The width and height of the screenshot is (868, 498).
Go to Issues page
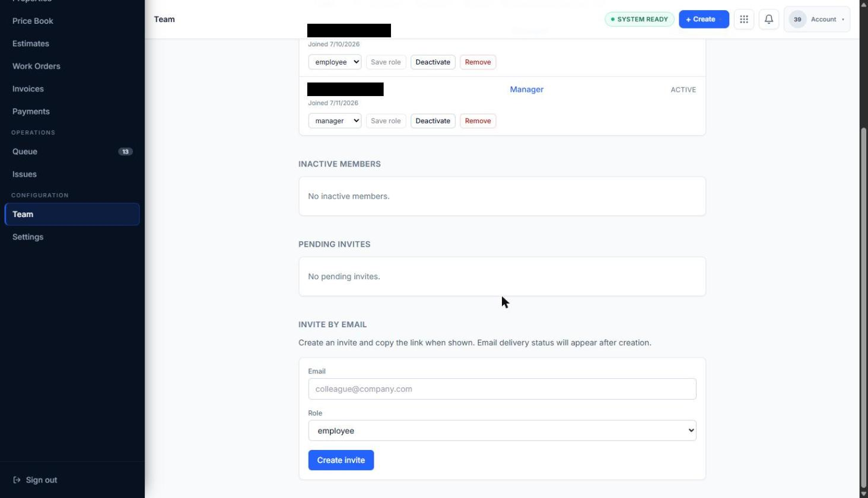(x=24, y=174)
